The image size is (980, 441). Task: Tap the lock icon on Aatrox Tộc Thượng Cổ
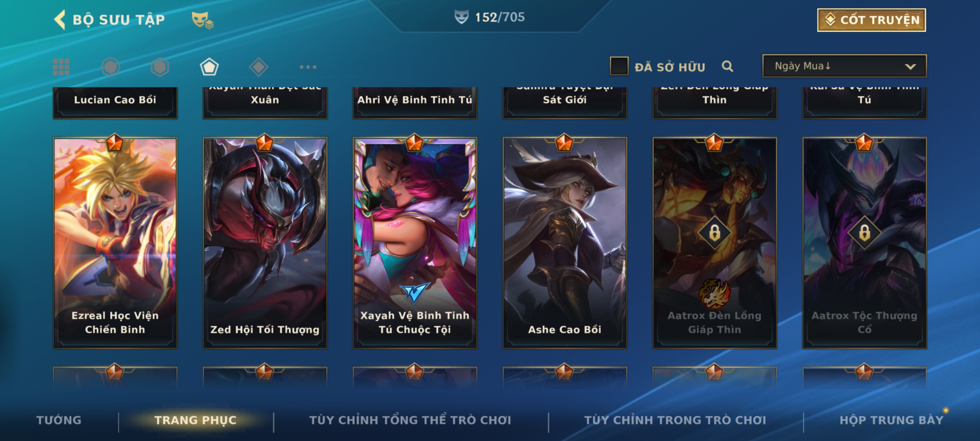pos(864,233)
